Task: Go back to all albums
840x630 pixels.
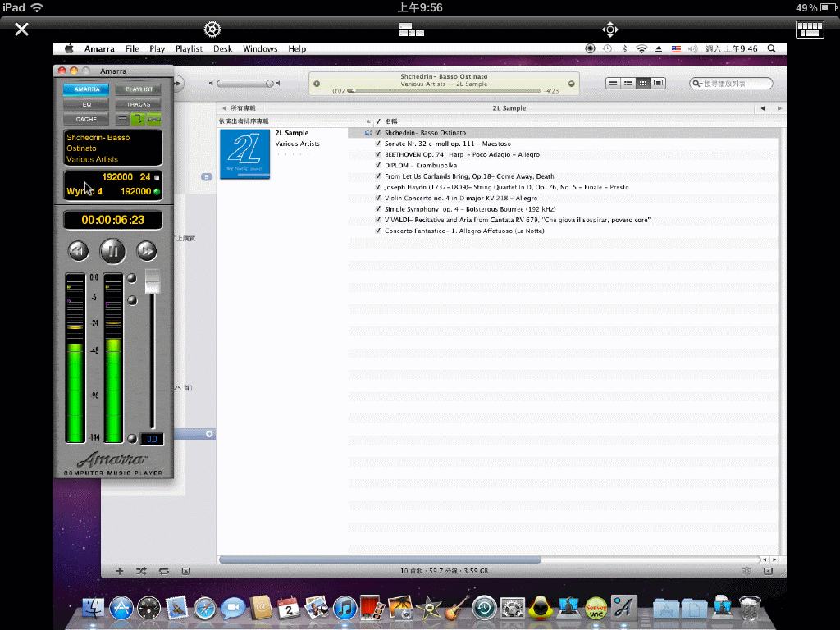Action: [239, 108]
